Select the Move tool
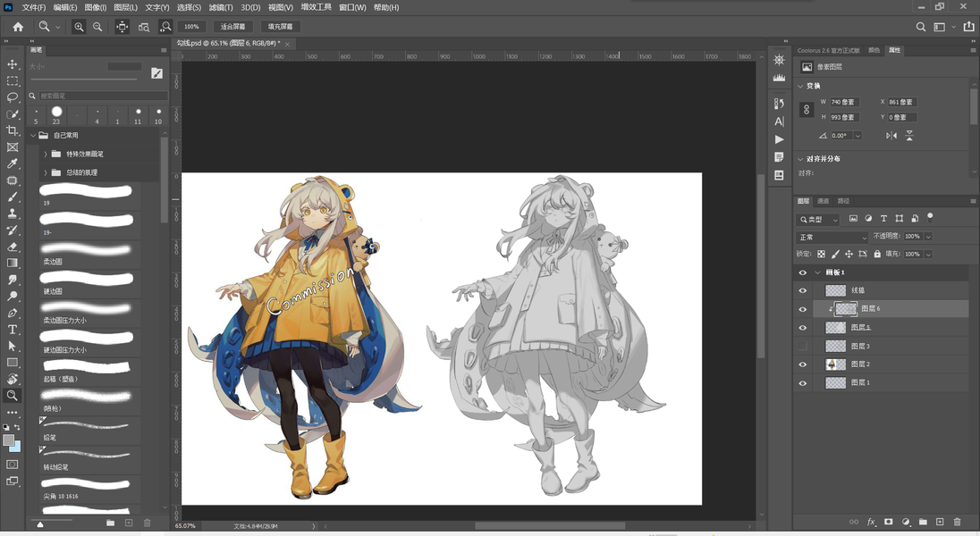 click(12, 64)
